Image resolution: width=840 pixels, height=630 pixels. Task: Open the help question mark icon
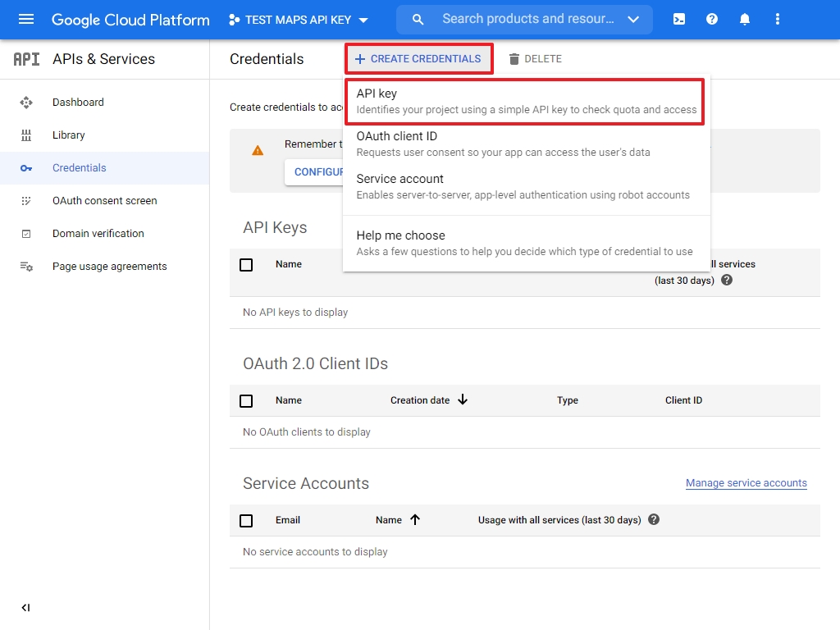[711, 20]
